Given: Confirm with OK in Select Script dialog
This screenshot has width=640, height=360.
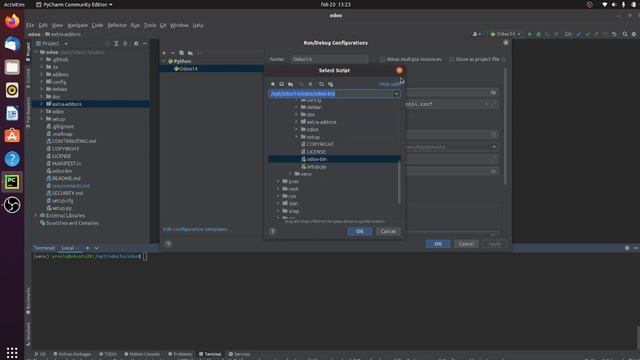Looking at the screenshot, I should click(360, 231).
